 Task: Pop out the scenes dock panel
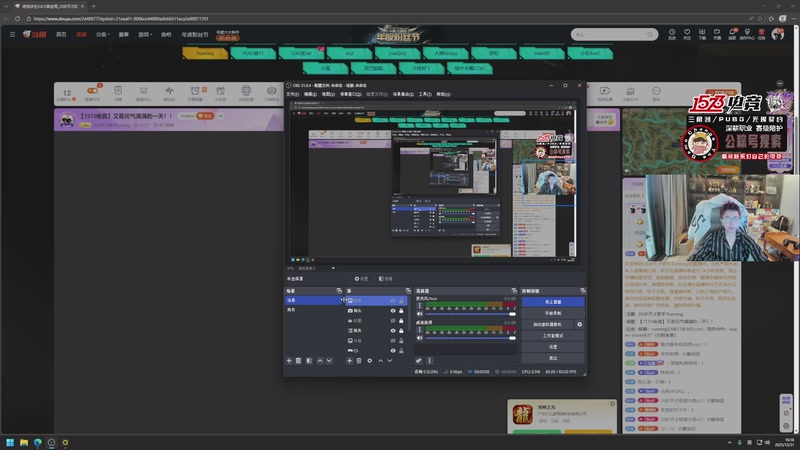click(339, 291)
